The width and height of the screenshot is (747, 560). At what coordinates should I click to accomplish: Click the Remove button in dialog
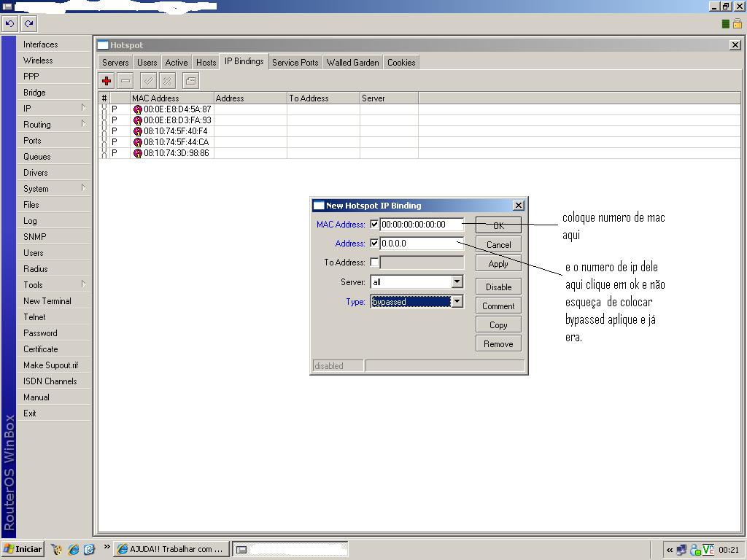pos(498,344)
